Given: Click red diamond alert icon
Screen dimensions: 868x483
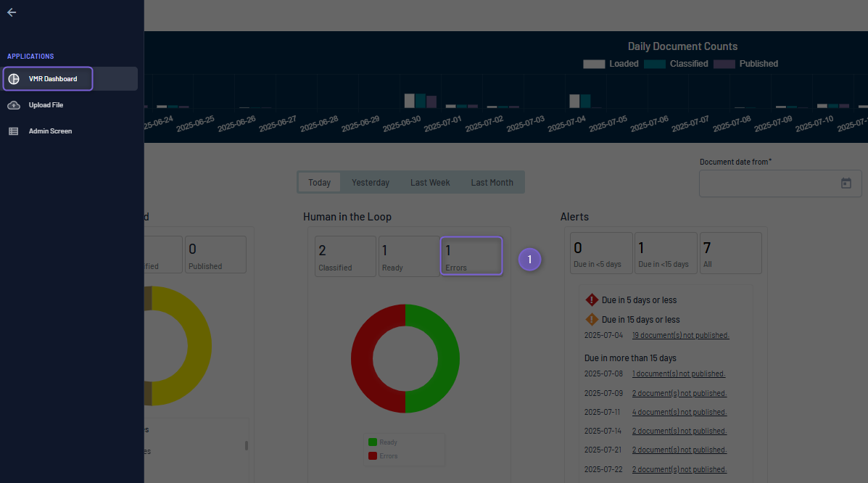Looking at the screenshot, I should tap(592, 300).
